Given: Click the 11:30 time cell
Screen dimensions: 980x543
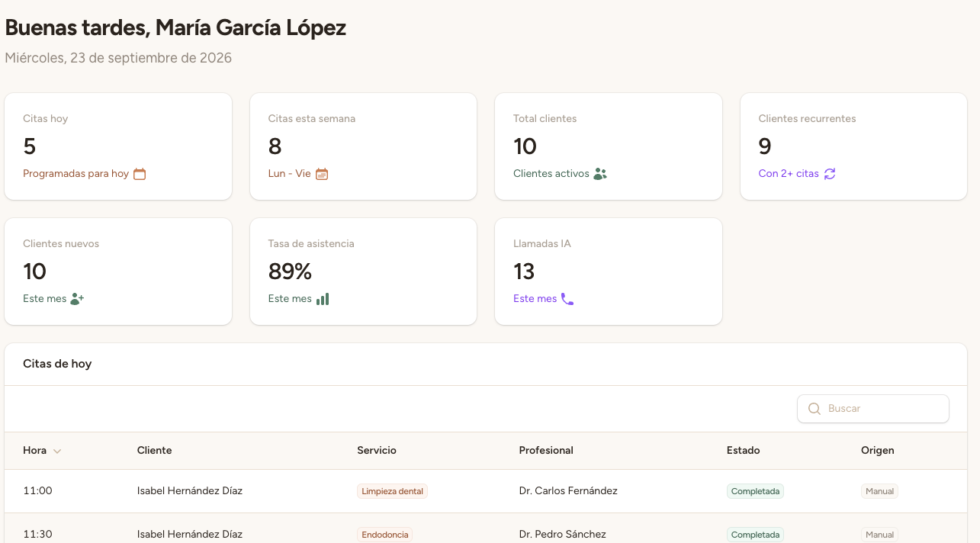Looking at the screenshot, I should click(37, 535).
